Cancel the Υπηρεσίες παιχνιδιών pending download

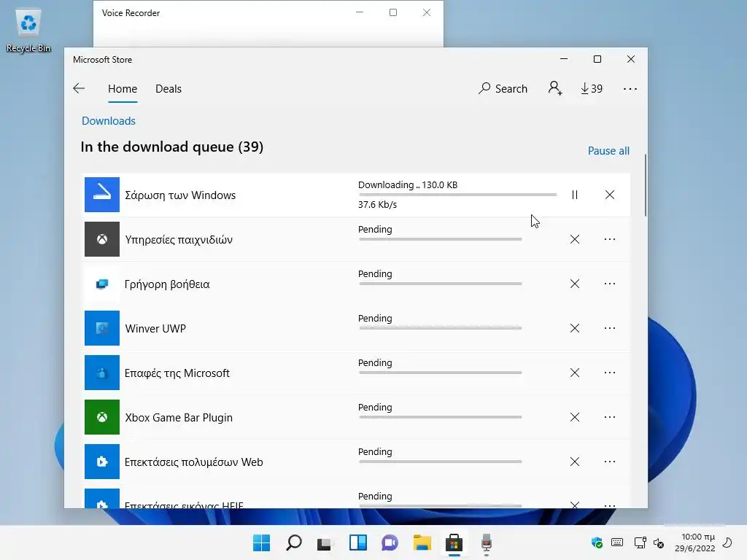click(575, 239)
